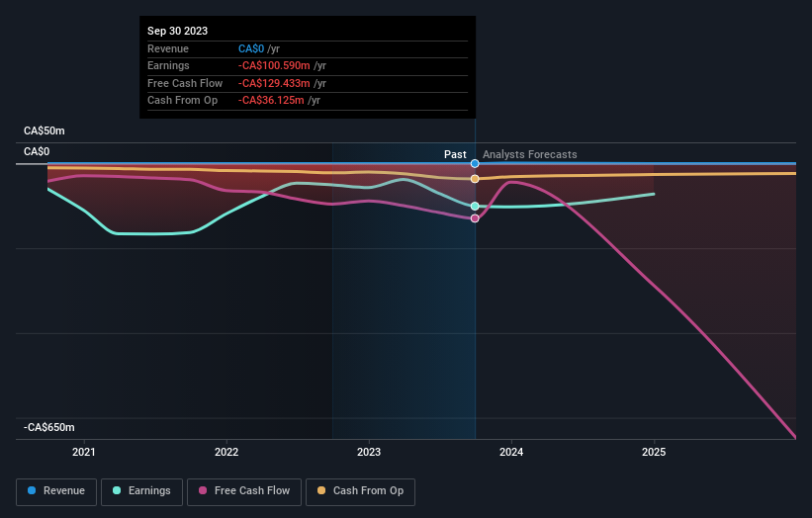Click the -CA$36.125m cash from op value

(271, 101)
